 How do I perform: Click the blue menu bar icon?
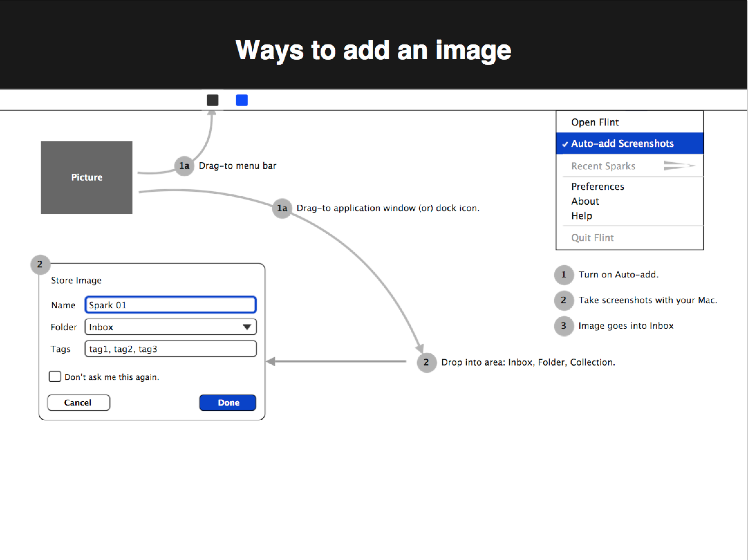tap(242, 100)
